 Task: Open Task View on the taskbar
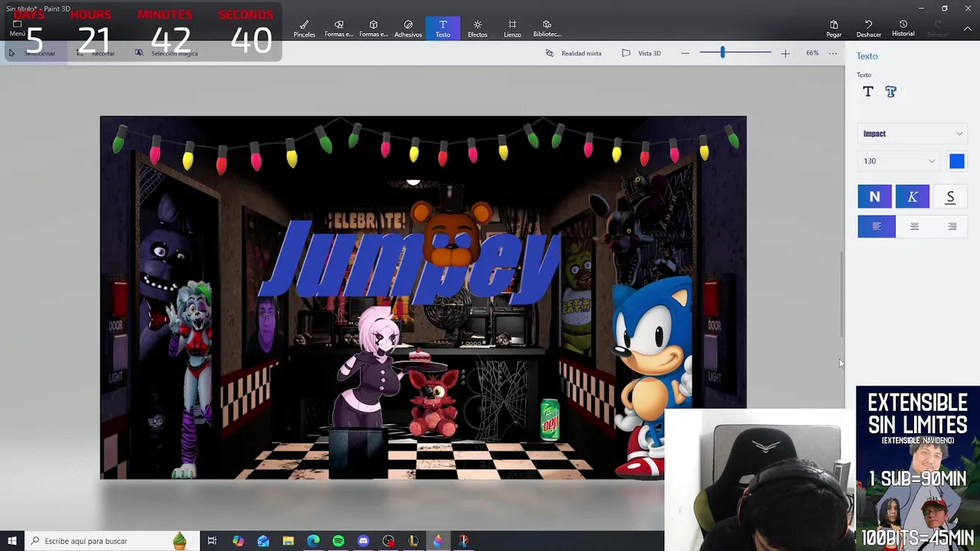point(212,541)
